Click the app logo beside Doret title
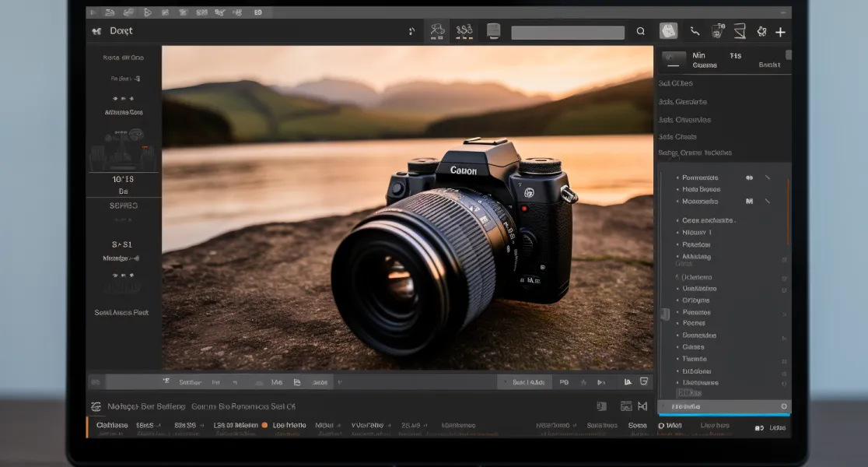868x467 pixels. [96, 32]
